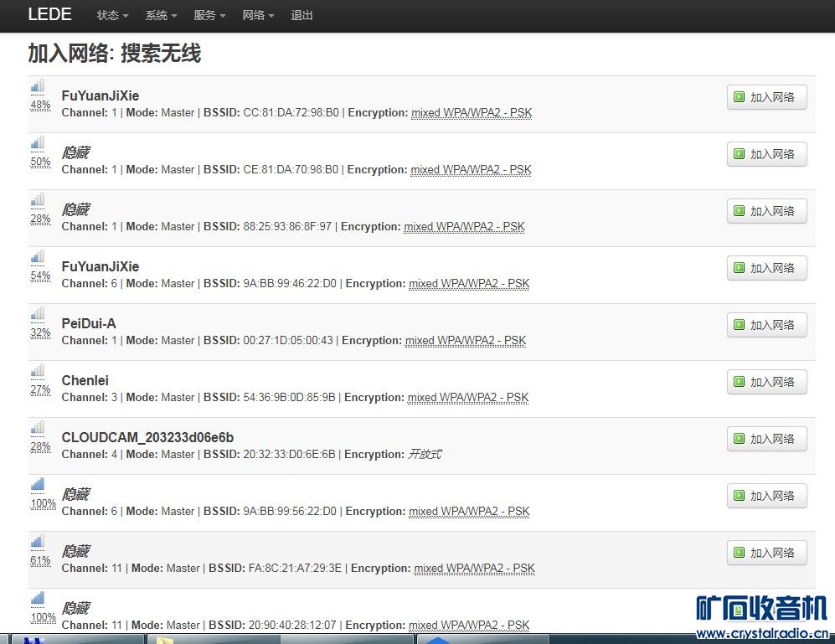
Task: Click the signal icon showing 61%
Action: click(38, 543)
